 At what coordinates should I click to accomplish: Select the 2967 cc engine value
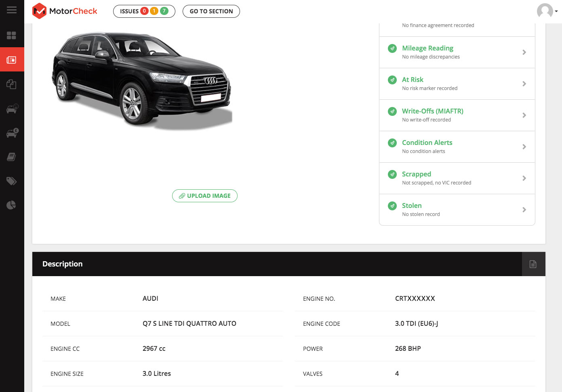point(154,349)
